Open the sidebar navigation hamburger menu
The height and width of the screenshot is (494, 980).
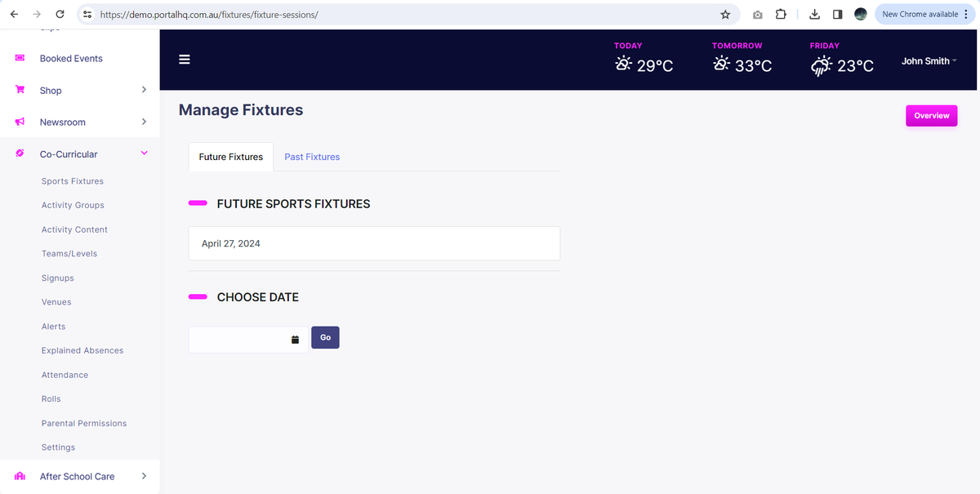(185, 59)
